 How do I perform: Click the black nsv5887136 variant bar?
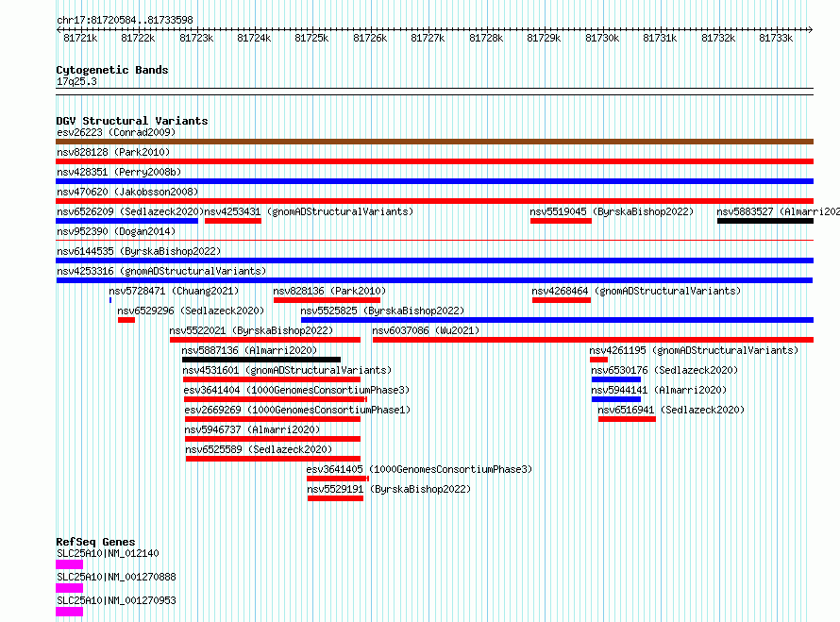[x=261, y=360]
